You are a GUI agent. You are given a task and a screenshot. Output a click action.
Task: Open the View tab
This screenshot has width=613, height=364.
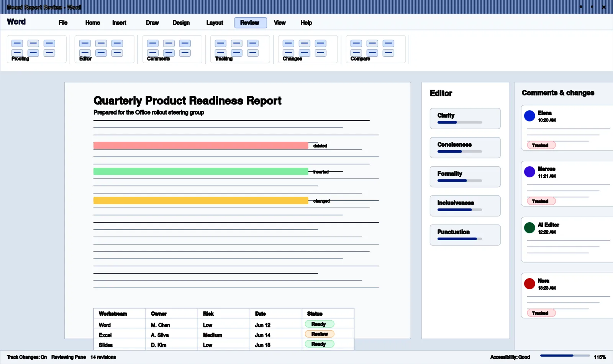point(280,23)
